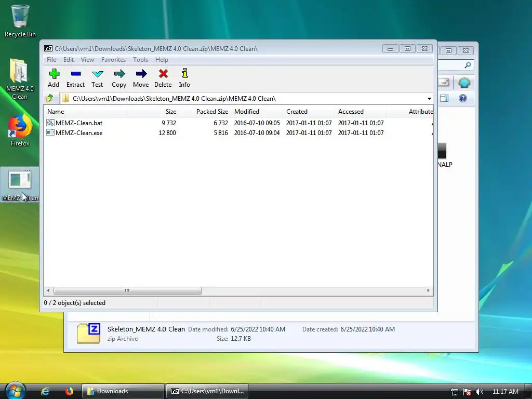Click the scrollbar left arrow
The width and height of the screenshot is (532, 399).
48,290
